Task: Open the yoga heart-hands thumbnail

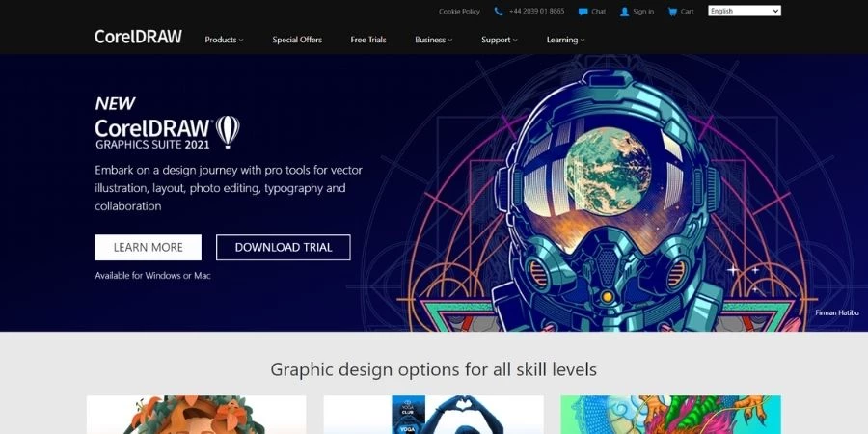Action: [x=433, y=415]
